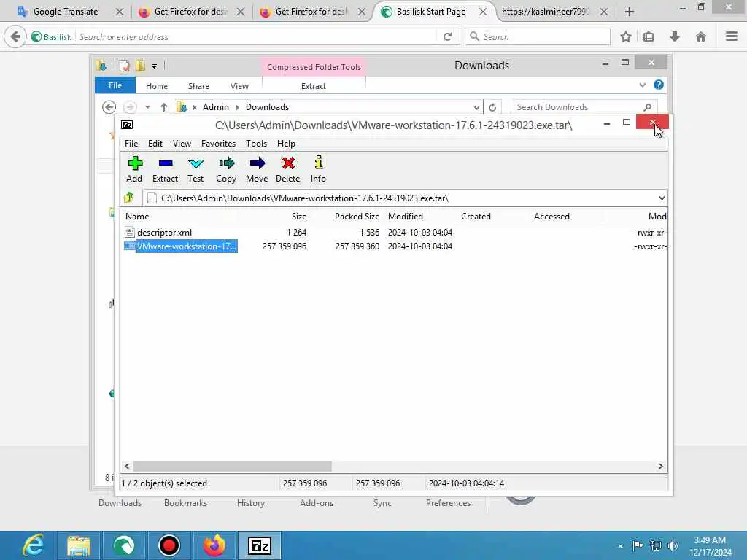Click Downloads in Explorer breadcrumb path
747x560 pixels.
click(267, 107)
